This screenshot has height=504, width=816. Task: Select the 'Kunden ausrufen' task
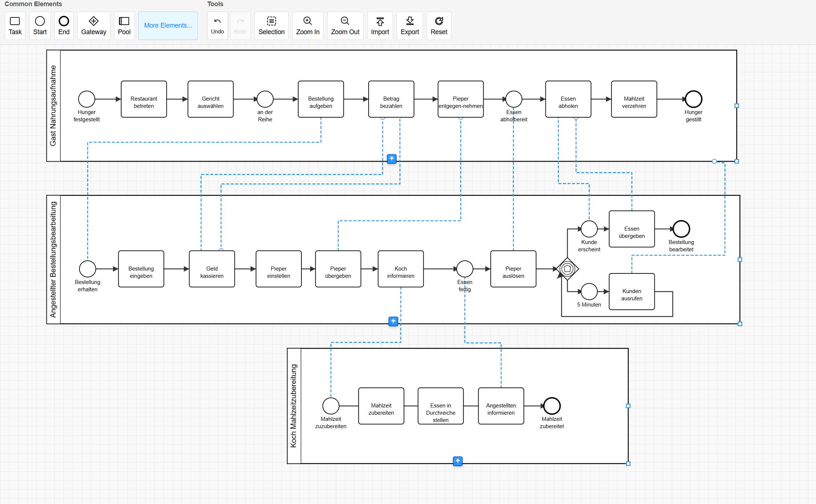[632, 292]
